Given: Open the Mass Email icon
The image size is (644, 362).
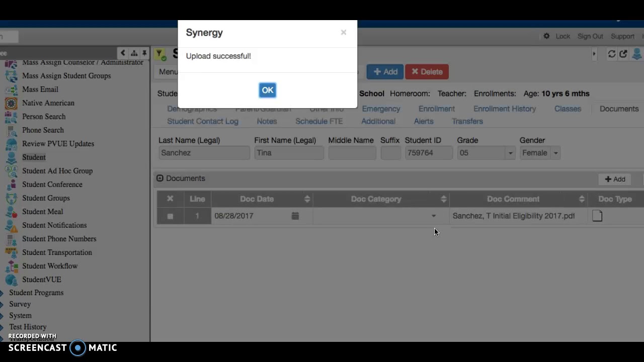Looking at the screenshot, I should coord(11,89).
